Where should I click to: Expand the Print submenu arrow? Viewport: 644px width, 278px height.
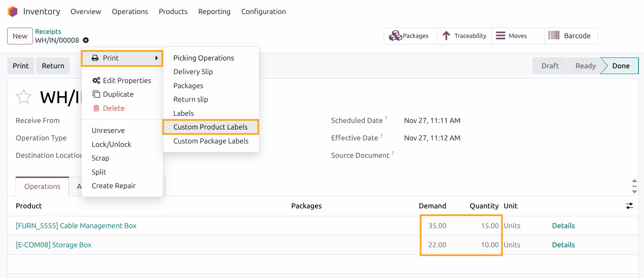[x=156, y=58]
